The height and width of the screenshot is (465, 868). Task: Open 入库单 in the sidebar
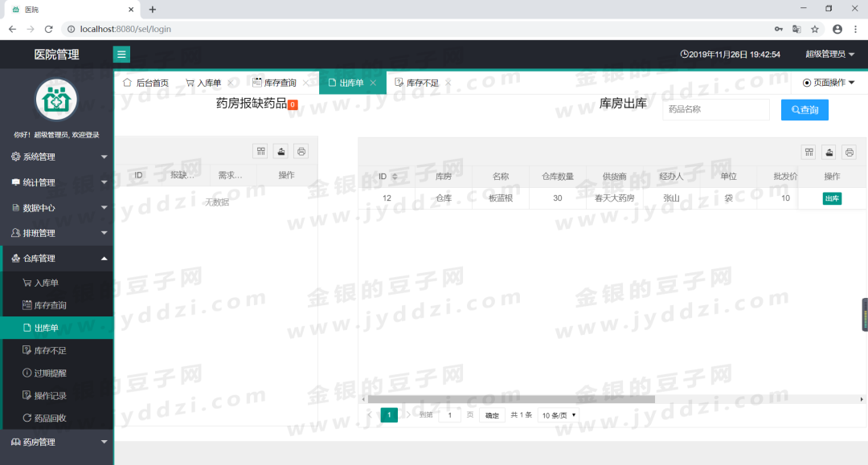(58, 283)
